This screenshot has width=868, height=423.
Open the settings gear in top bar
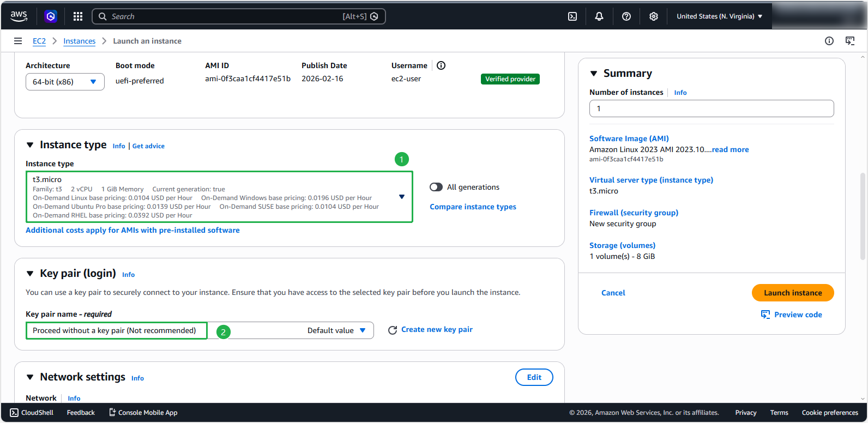(x=654, y=16)
